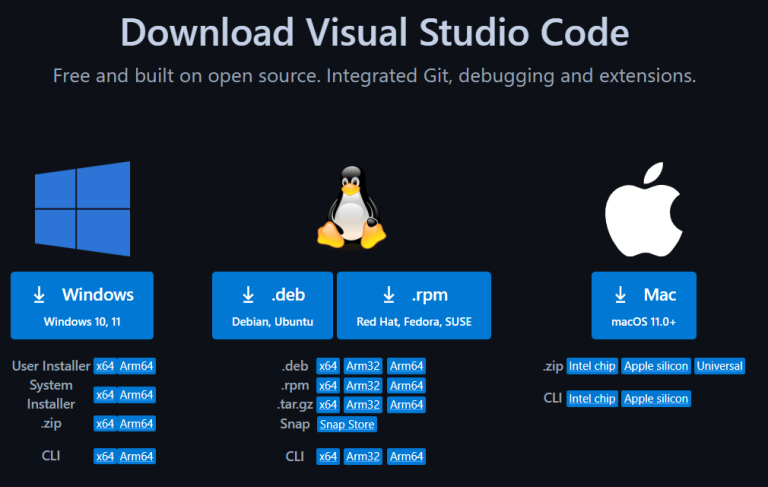Download the .rpm package for Red Hat

(414, 305)
